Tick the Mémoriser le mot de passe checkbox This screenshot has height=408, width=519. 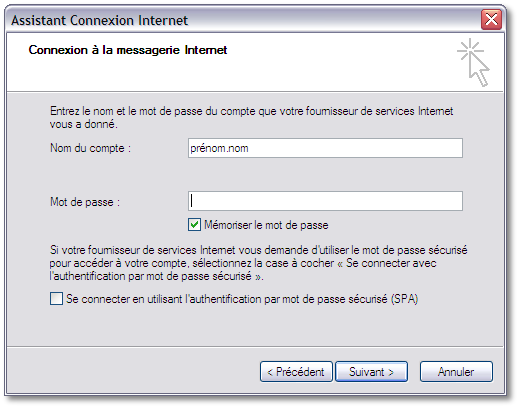pyautogui.click(x=194, y=225)
